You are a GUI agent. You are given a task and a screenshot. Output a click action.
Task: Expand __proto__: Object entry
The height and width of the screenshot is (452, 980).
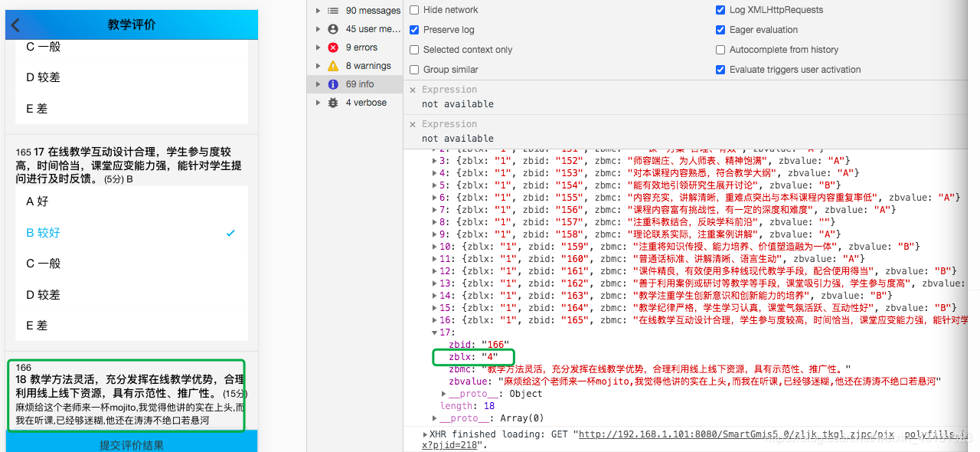coord(445,394)
